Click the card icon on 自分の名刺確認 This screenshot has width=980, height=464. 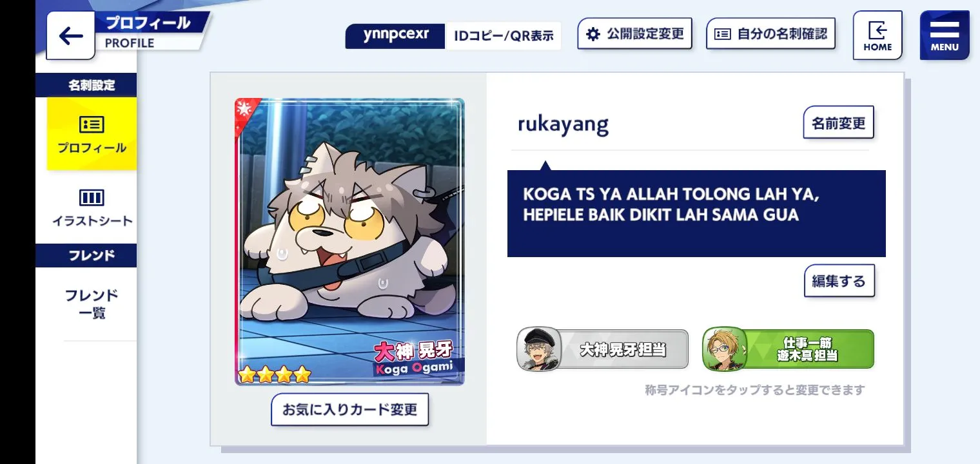[x=723, y=34]
